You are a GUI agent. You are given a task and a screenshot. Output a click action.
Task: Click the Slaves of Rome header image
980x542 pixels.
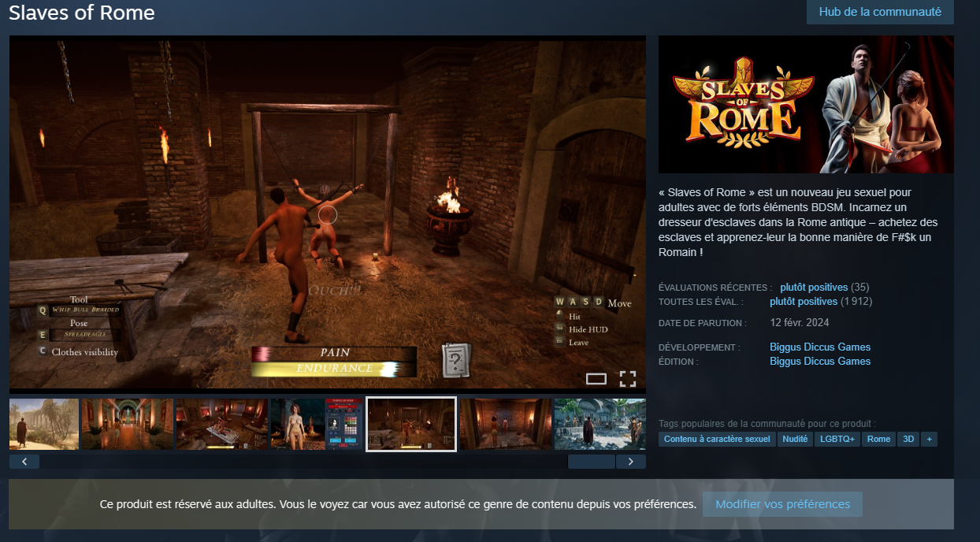(806, 104)
